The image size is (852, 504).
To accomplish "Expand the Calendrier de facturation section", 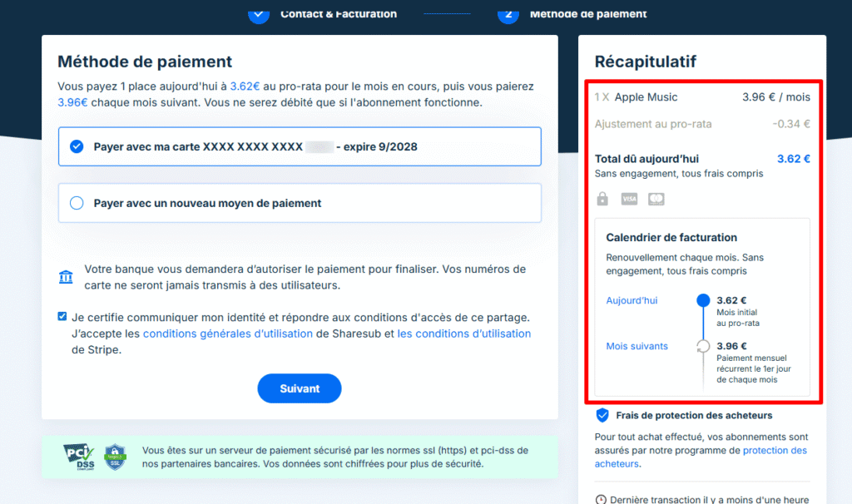I will (x=671, y=237).
